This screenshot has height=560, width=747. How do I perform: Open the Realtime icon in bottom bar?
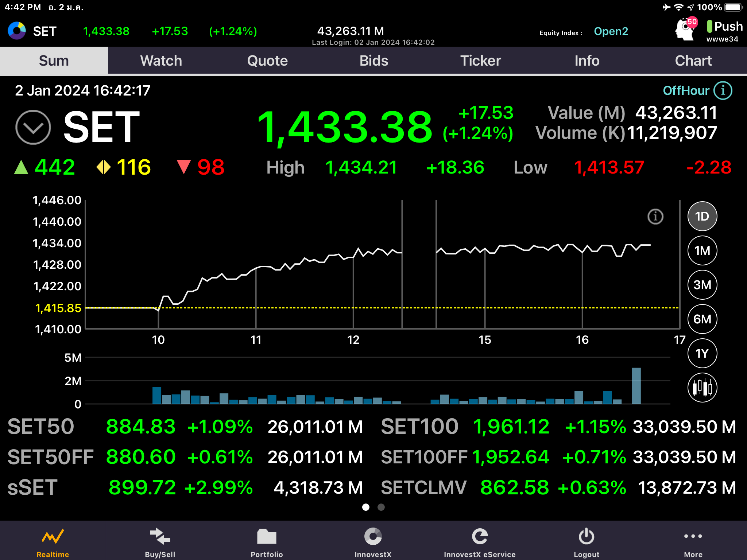click(53, 537)
